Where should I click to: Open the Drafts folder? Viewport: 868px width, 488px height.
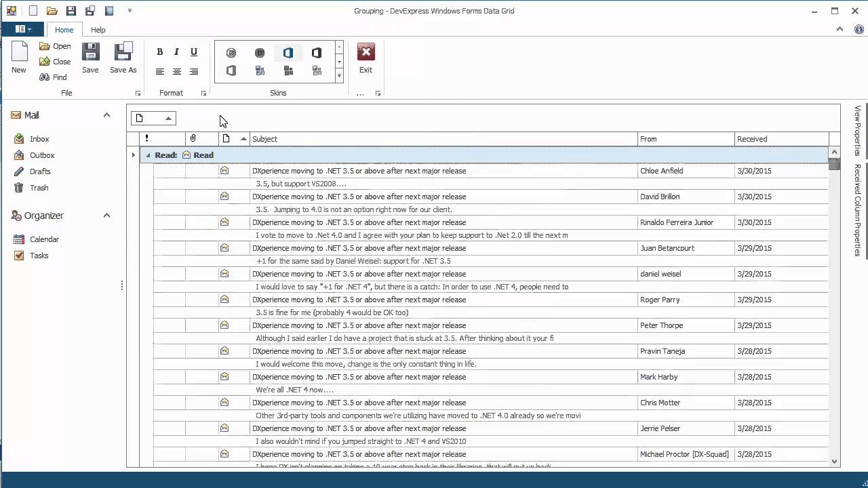point(40,171)
